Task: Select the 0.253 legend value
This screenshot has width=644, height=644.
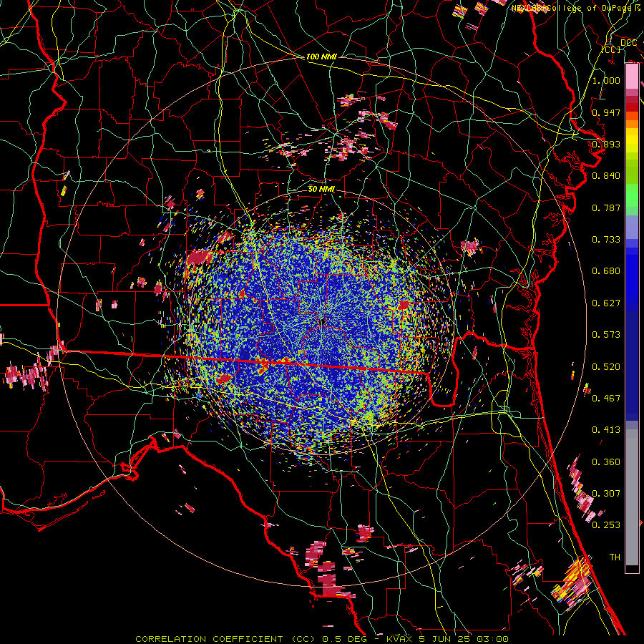Action: click(606, 525)
